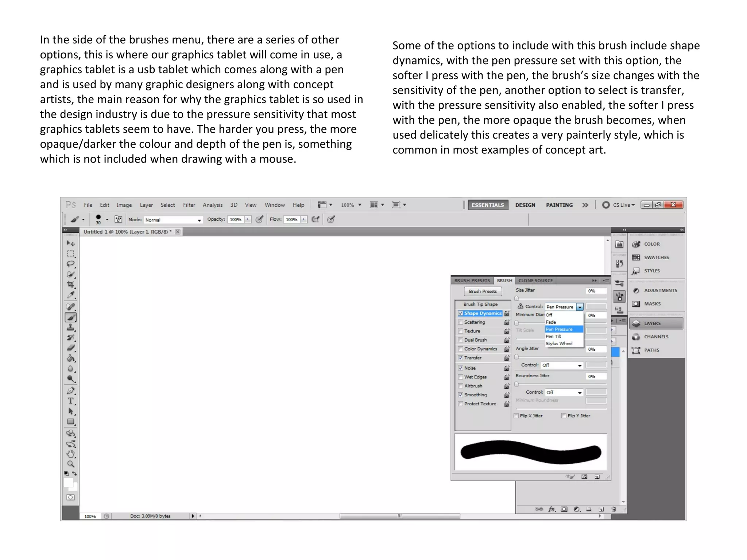Screen dimensions: 747x560
Task: Switch to Brush Presets tab
Action: click(x=472, y=280)
